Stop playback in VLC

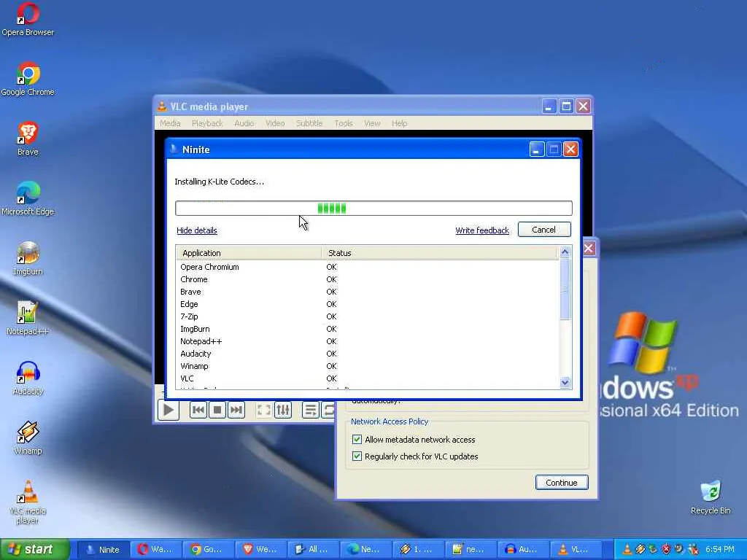tap(217, 410)
